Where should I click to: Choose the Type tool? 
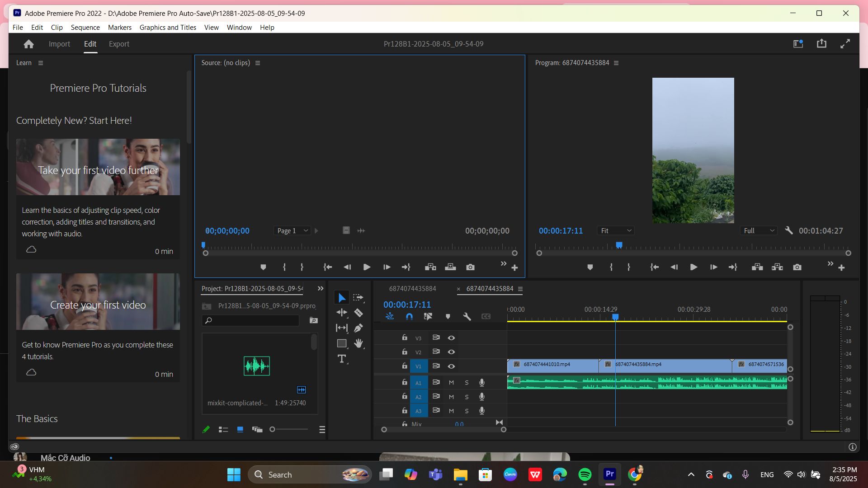point(342,359)
